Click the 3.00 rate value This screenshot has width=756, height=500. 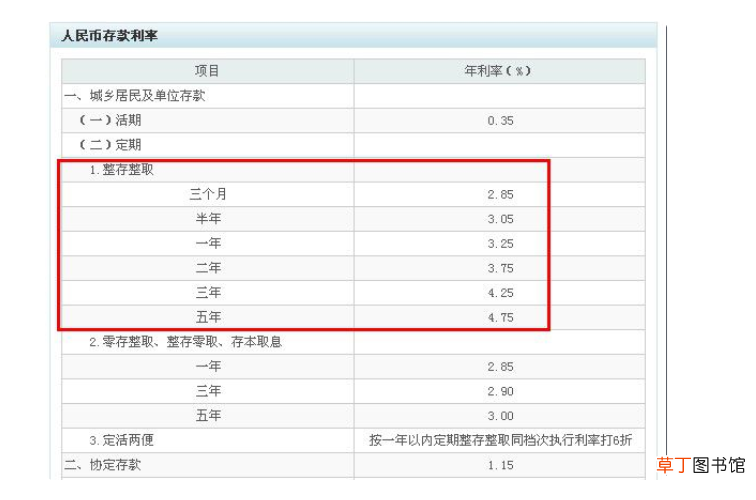tap(500, 416)
